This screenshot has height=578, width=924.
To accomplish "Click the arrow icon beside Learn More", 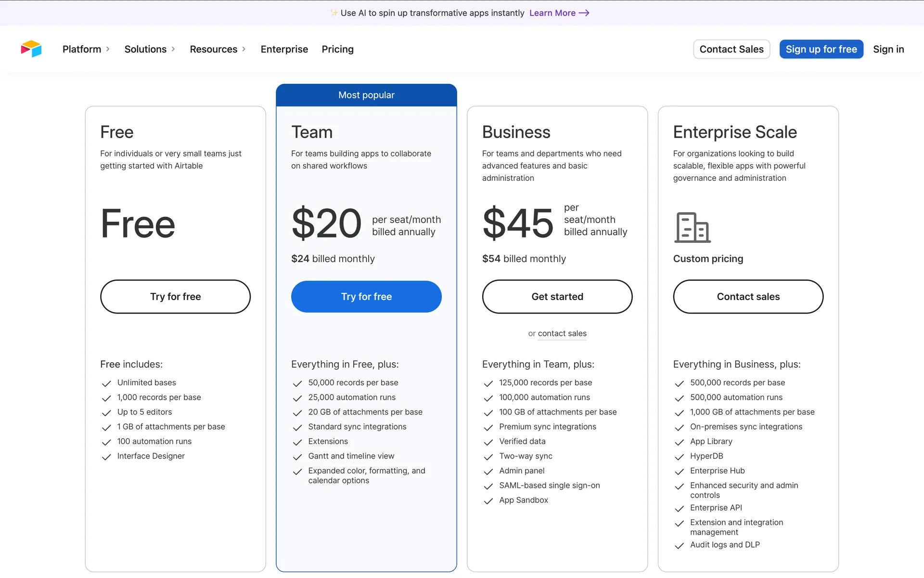I will click(x=584, y=13).
